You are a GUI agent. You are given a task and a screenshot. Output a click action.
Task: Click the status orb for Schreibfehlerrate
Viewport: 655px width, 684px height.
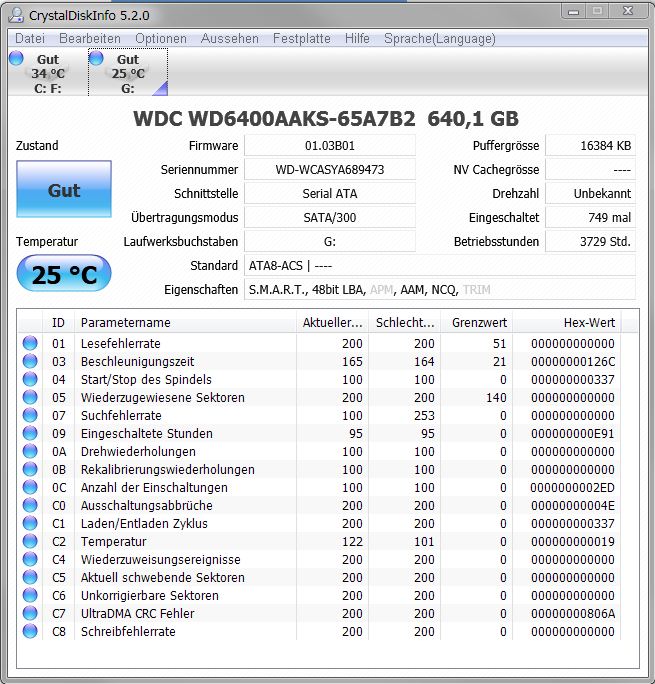(x=30, y=631)
